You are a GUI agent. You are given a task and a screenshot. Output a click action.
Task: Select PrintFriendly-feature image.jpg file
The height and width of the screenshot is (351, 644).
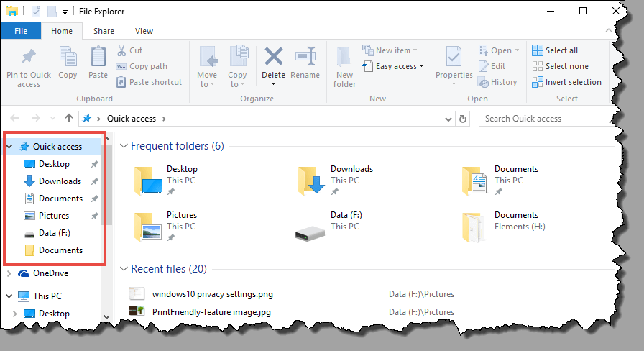click(x=211, y=312)
